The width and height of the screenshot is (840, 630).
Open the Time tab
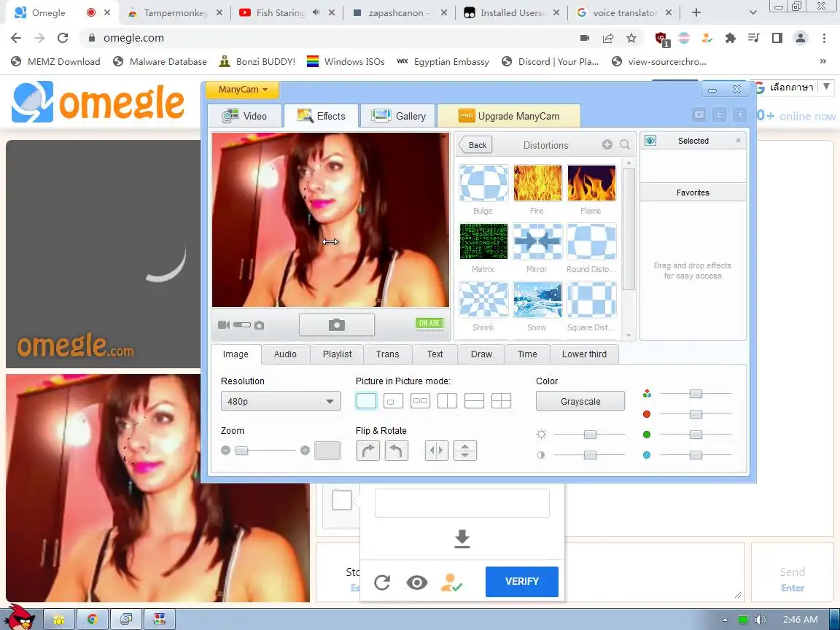[527, 354]
